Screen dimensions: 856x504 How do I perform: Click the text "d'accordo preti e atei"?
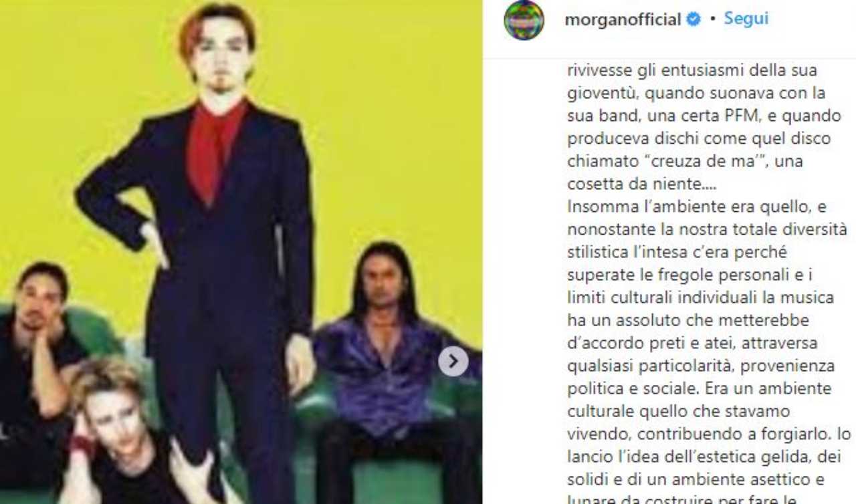(635, 343)
